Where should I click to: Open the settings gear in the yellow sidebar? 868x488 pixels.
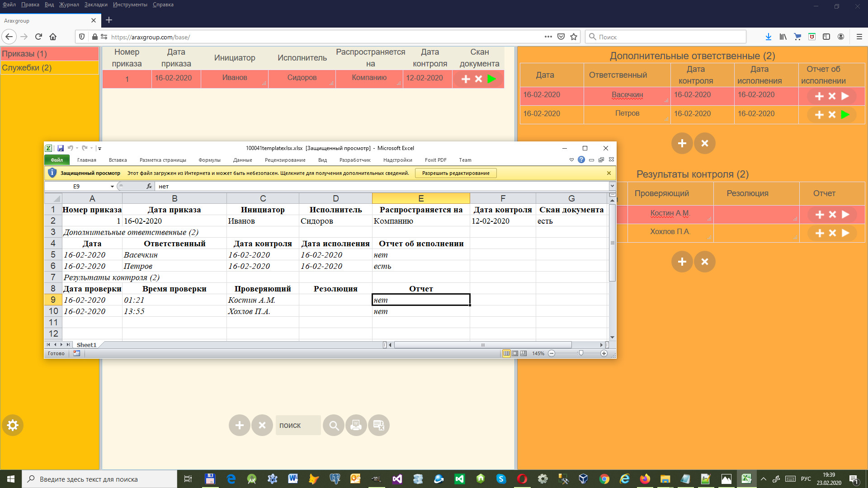click(x=13, y=425)
